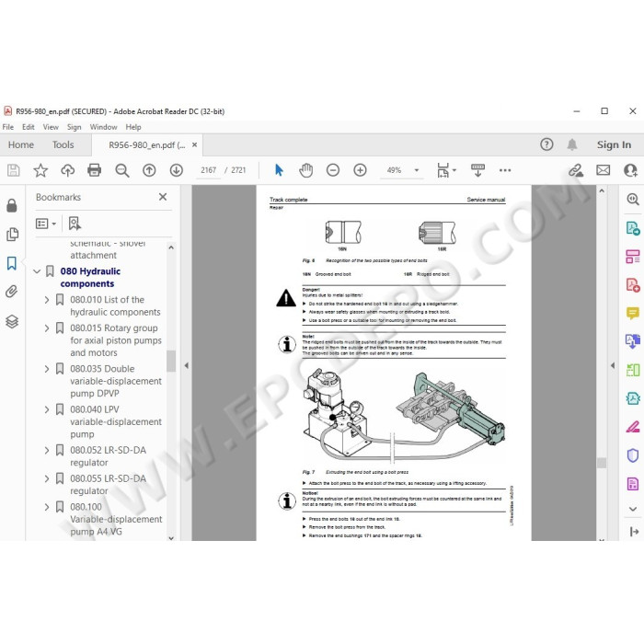The width and height of the screenshot is (644, 644).
Task: Open fit page options icon
Action: 446,170
